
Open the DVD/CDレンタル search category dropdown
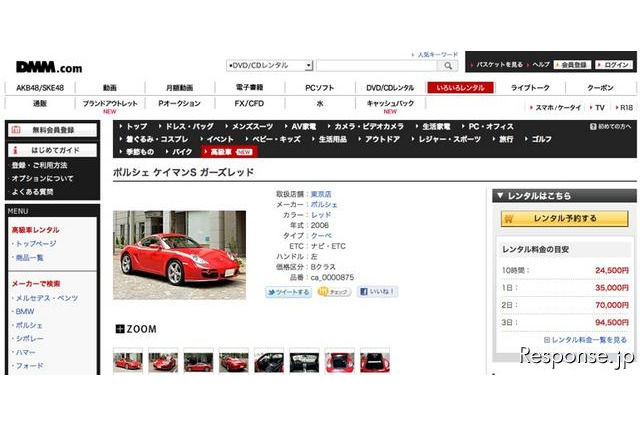point(269,65)
